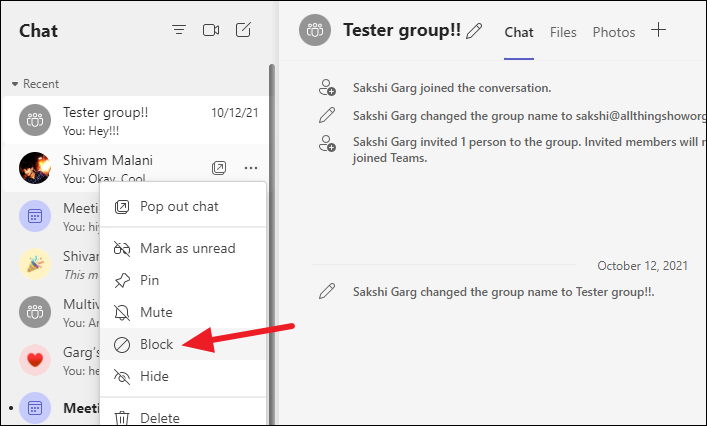Choose Pin from the context menu
Image resolution: width=707 pixels, height=426 pixels.
tap(183, 280)
